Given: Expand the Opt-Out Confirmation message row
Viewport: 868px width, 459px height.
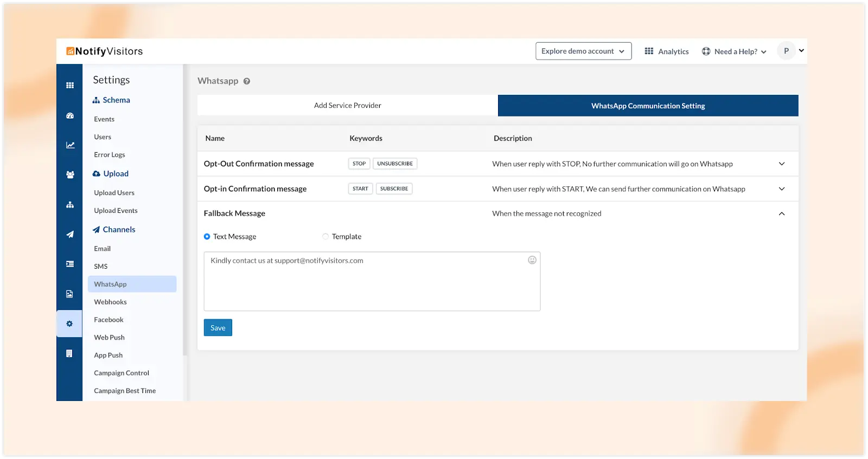Looking at the screenshot, I should [782, 164].
